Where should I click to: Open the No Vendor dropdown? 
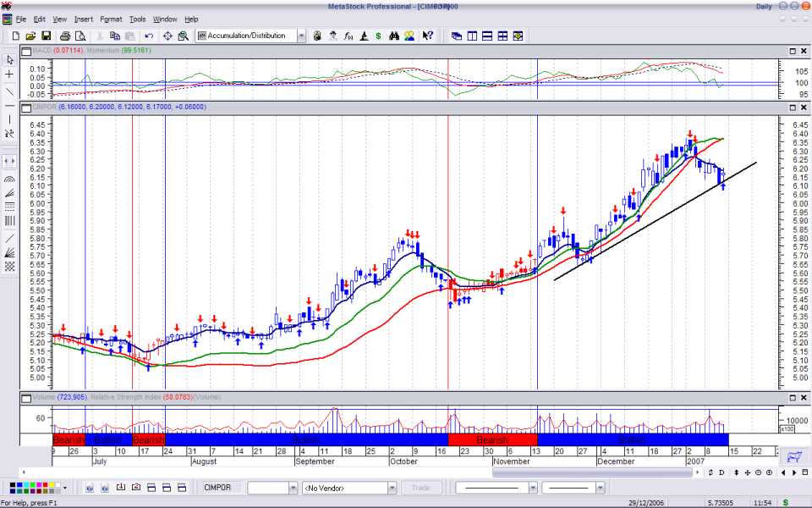tap(392, 488)
